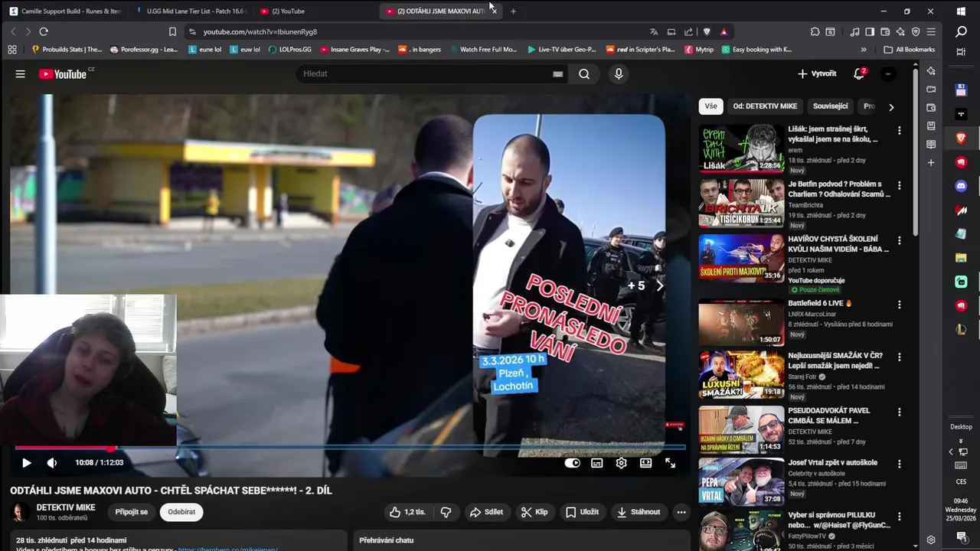Focus the Hledat search field
This screenshot has width=980, height=551.
click(425, 74)
